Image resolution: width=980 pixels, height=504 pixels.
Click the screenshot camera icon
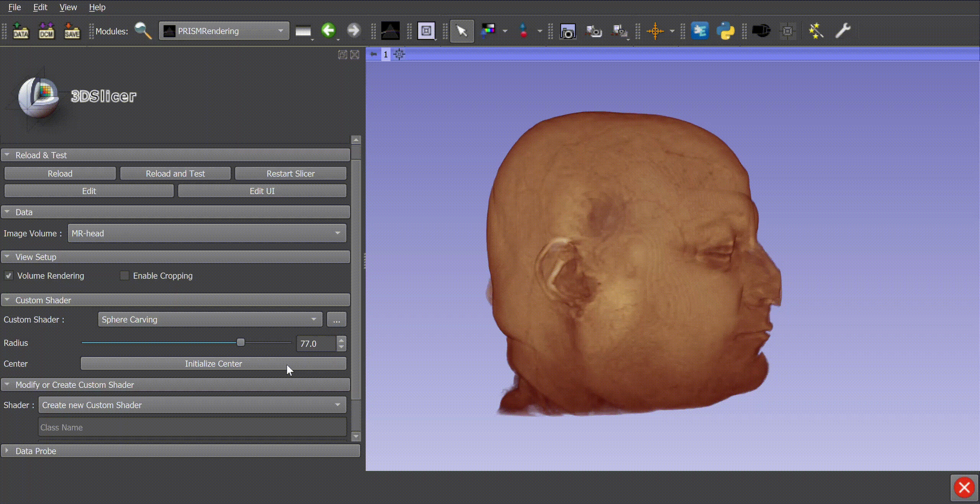click(568, 31)
